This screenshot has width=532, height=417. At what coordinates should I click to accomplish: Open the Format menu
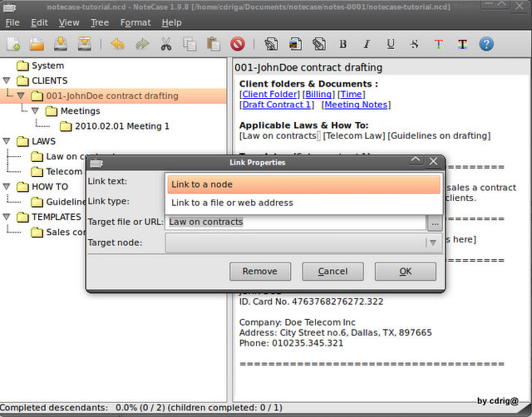click(135, 22)
